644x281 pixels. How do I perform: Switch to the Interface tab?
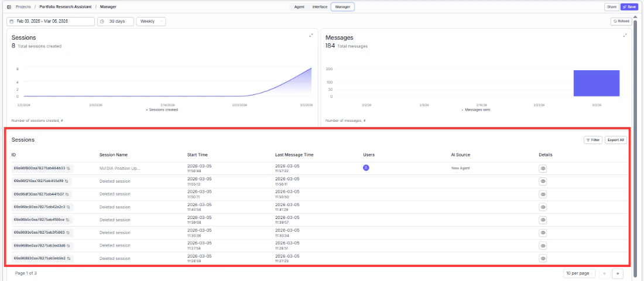click(320, 6)
